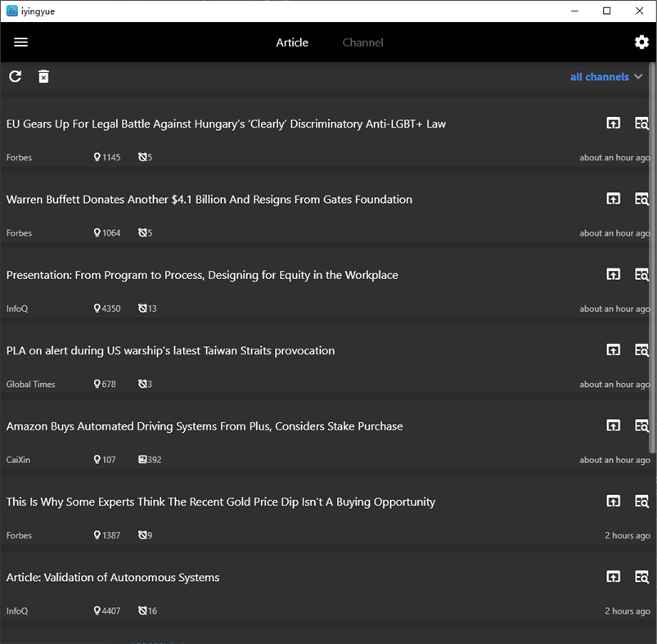The image size is (657, 644).
Task: Open the hamburger menu
Action: 20,42
